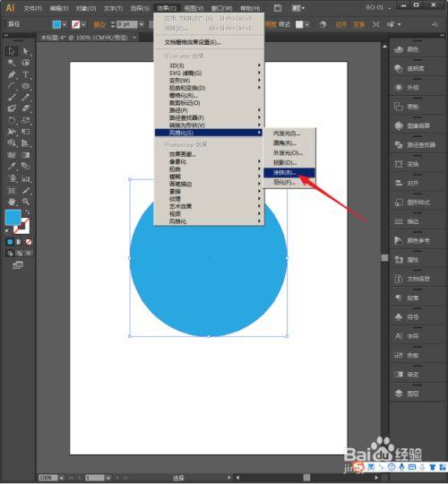Reset to default fill and stroke

click(x=7, y=231)
